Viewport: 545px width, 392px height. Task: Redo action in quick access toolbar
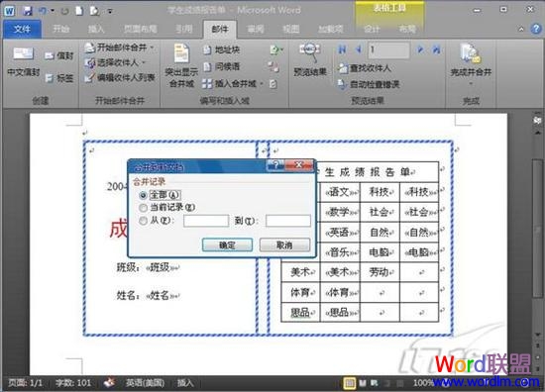tap(64, 11)
